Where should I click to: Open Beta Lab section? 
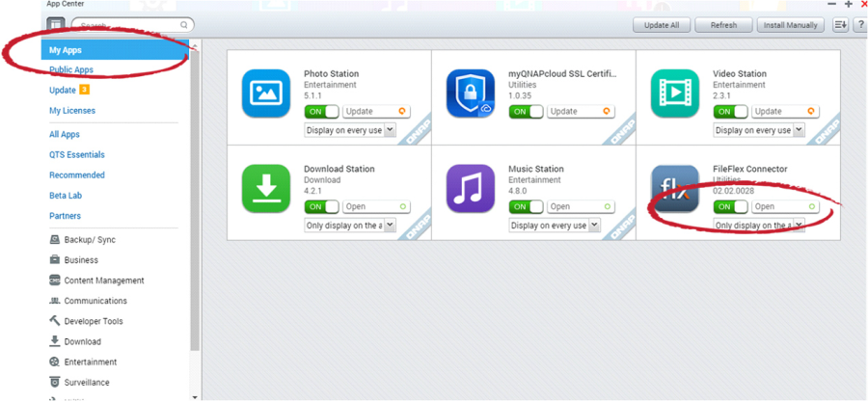66,196
